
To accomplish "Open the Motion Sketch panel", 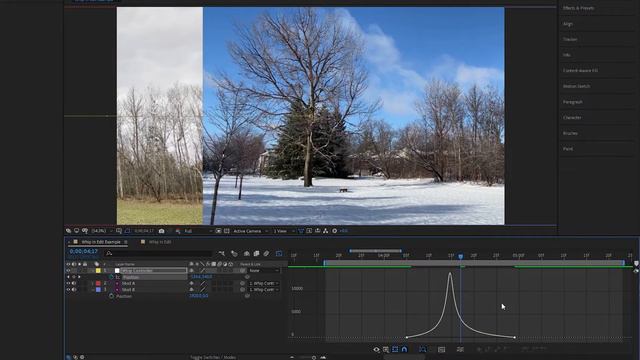I will pyautogui.click(x=576, y=86).
